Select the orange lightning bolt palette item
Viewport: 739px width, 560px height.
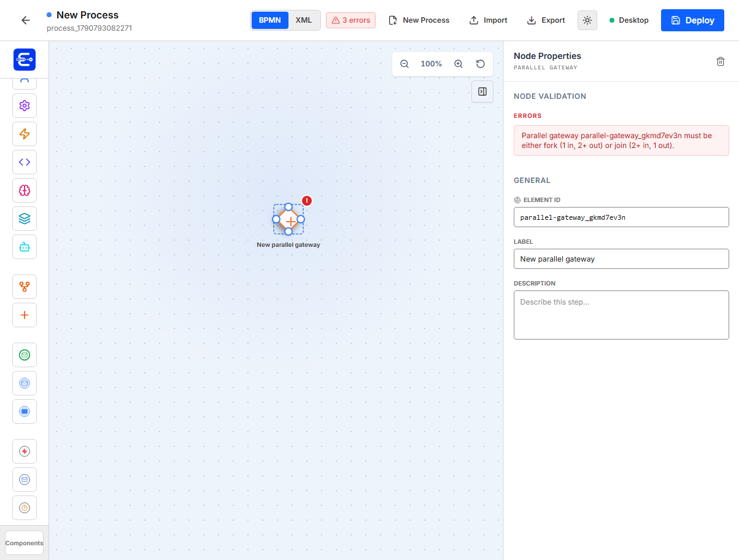(25, 134)
